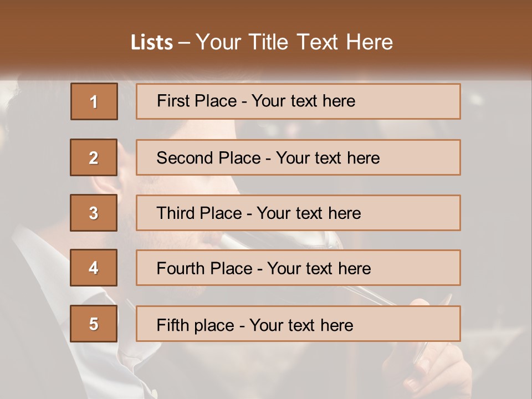Click the 'Fourth Place - Your text here' box
The width and height of the screenshot is (532, 399).
(298, 268)
